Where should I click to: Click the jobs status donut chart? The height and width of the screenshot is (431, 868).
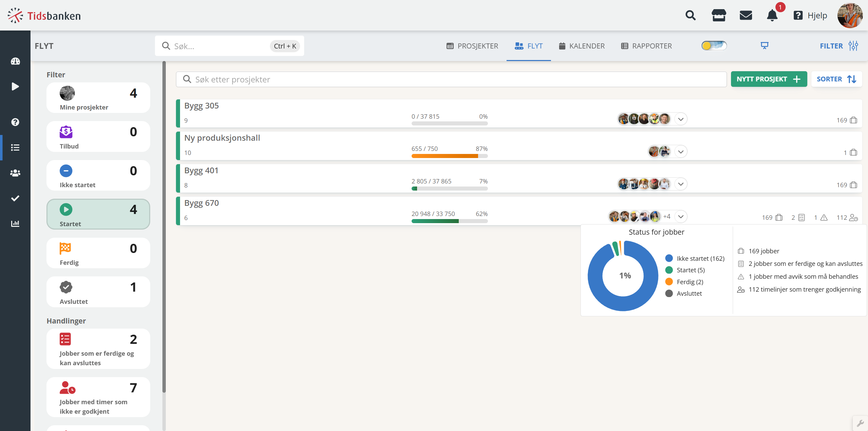(x=623, y=276)
